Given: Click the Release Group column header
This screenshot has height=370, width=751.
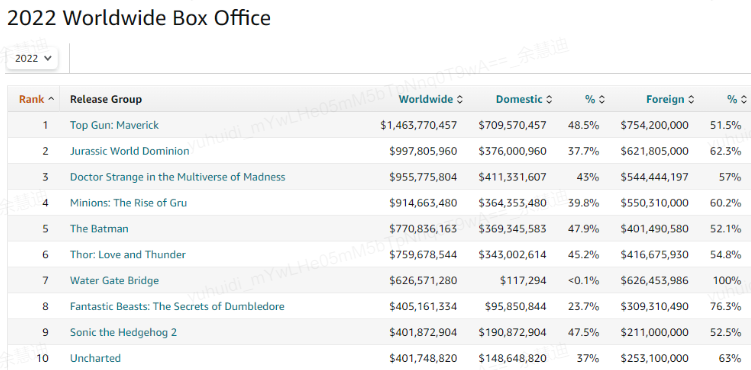Looking at the screenshot, I should point(106,99).
